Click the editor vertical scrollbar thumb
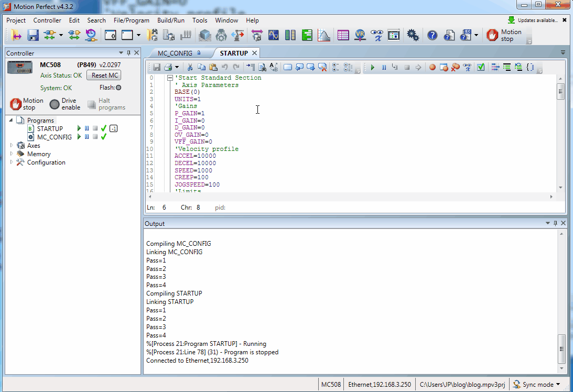The height and width of the screenshot is (392, 573). pyautogui.click(x=560, y=91)
